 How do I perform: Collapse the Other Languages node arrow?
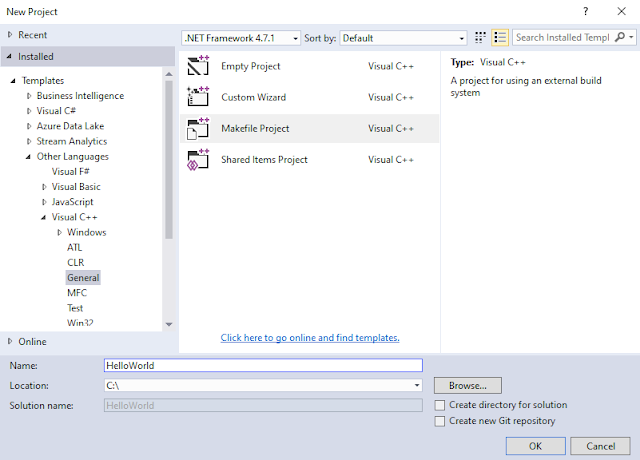[x=28, y=156]
